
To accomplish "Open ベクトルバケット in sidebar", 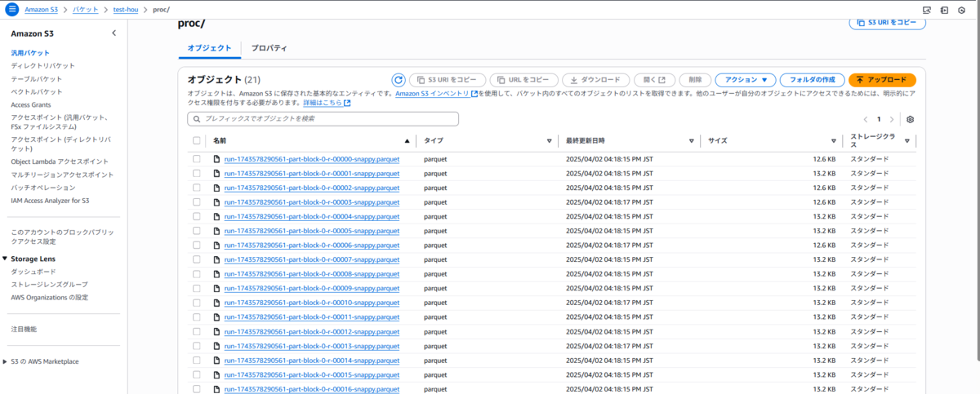I will (x=36, y=92).
